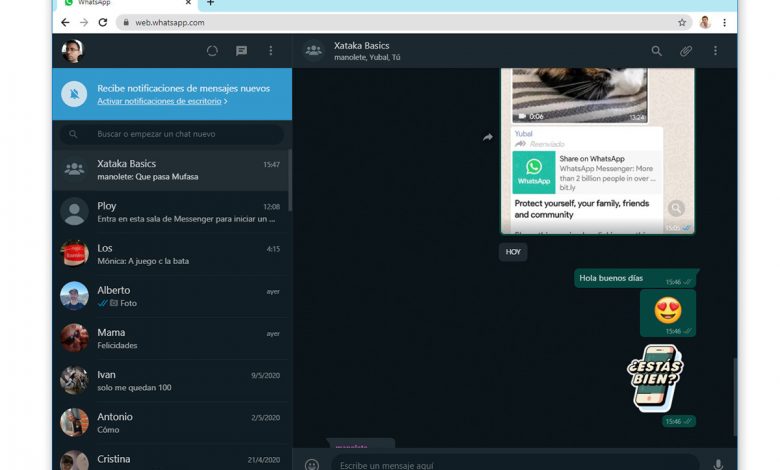Open the Cristina chat
Screen dimensions: 780x470
coord(172,459)
